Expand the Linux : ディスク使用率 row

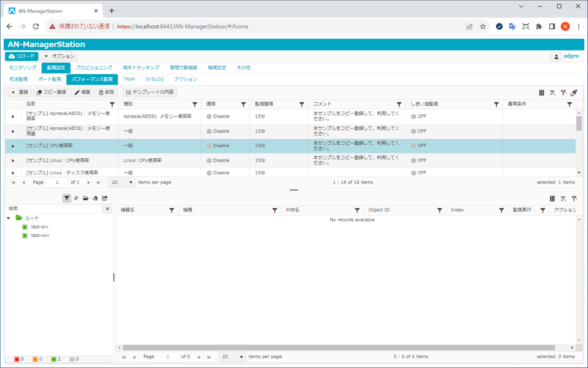(13, 173)
